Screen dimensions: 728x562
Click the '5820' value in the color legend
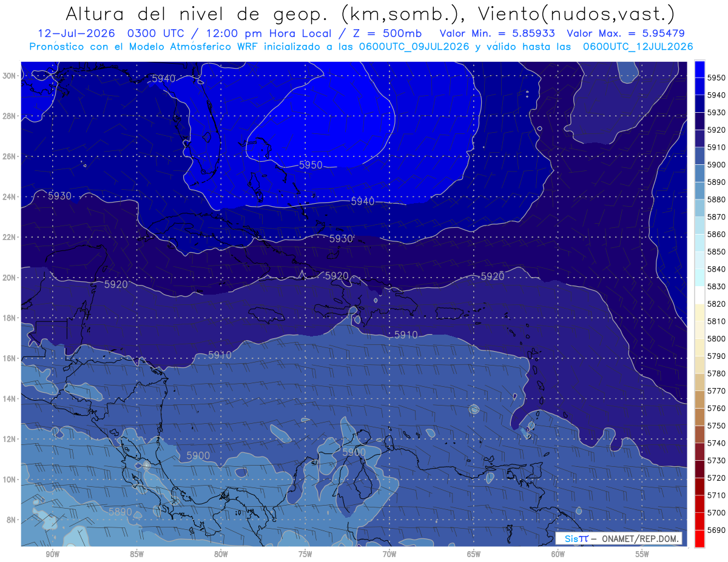click(x=716, y=304)
